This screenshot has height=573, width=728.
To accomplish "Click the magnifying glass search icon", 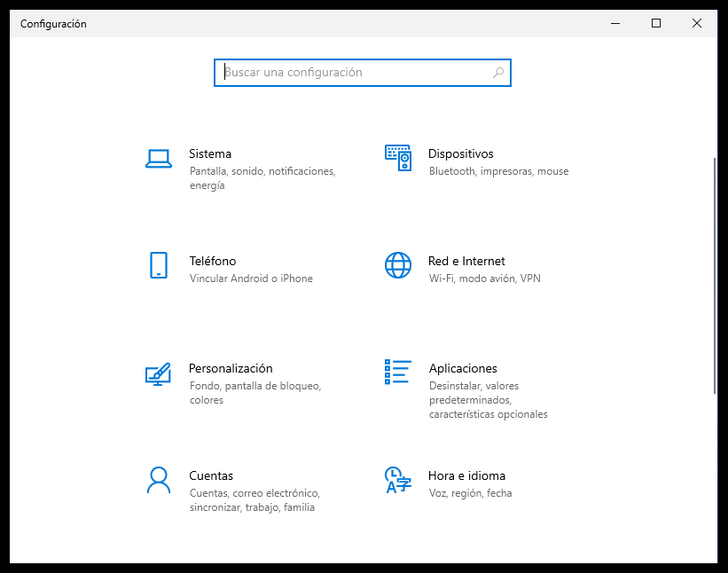I will pyautogui.click(x=498, y=73).
